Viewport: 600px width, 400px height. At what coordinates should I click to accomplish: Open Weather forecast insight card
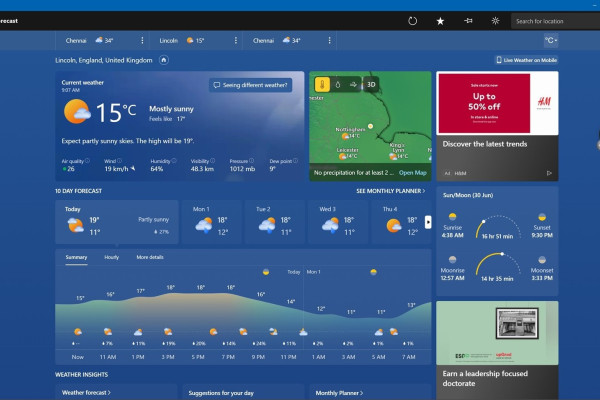tap(116, 392)
